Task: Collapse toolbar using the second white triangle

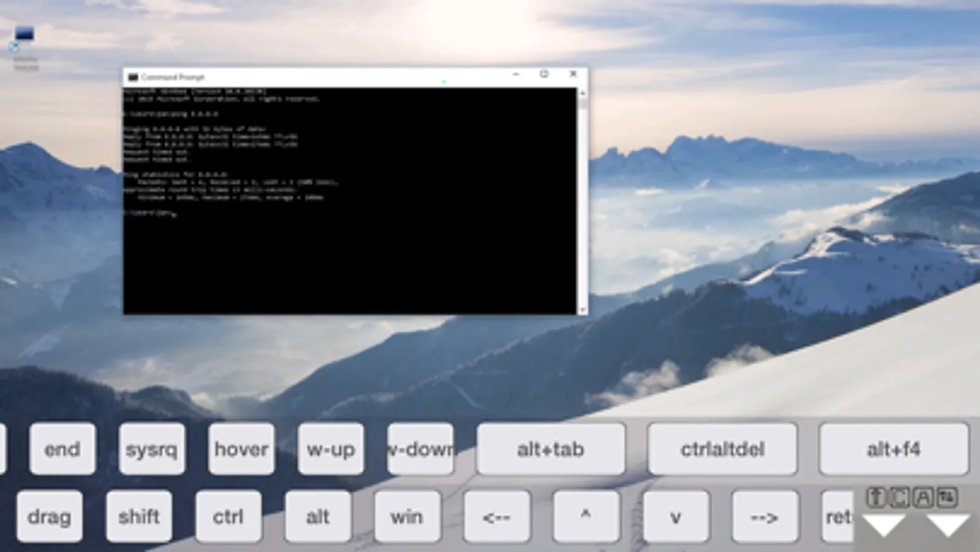Action: pos(948,526)
